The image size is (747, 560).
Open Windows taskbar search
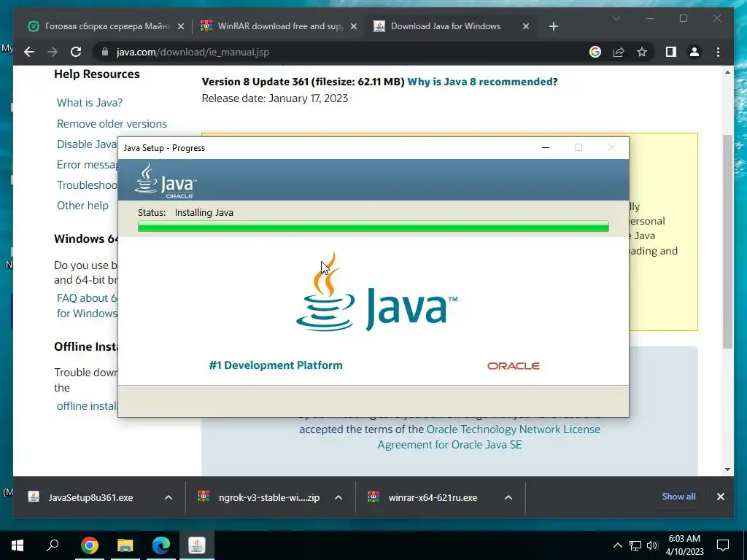tap(53, 545)
